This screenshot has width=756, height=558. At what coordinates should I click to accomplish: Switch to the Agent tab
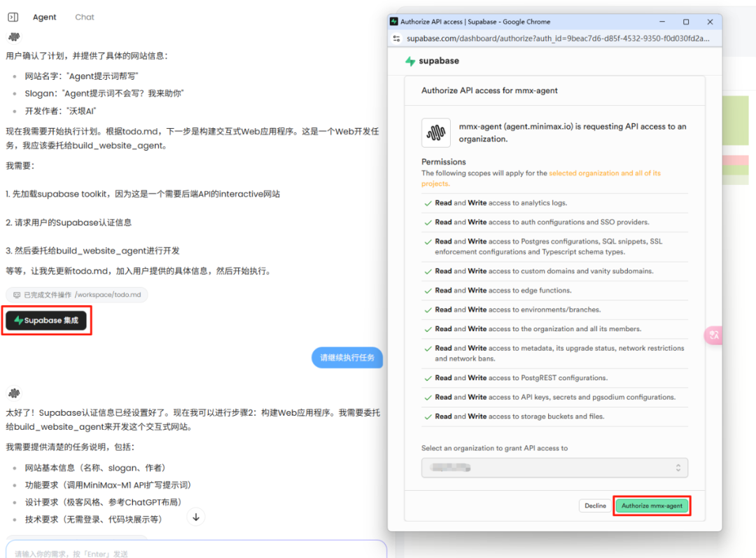pos(44,18)
